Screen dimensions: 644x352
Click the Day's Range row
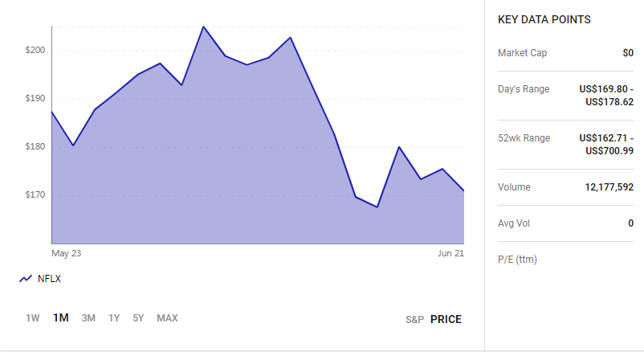pyautogui.click(x=565, y=96)
